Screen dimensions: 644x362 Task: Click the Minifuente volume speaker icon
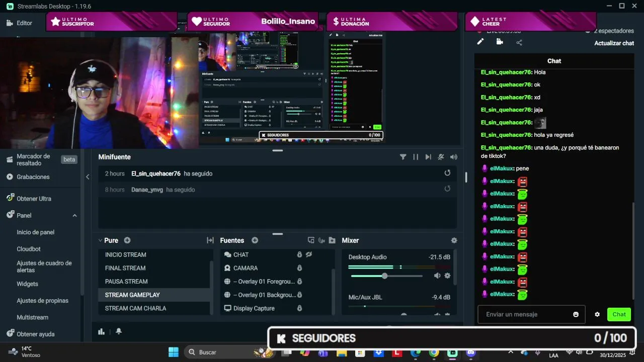[454, 157]
